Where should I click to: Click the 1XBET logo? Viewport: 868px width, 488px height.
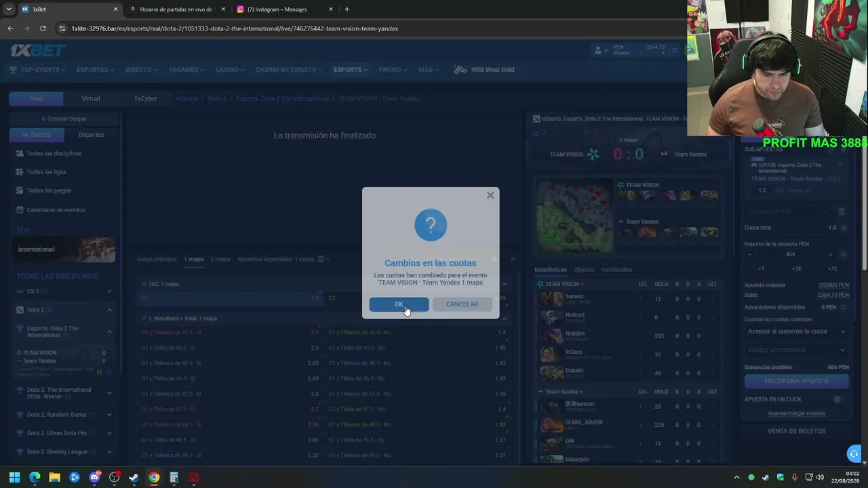tap(38, 50)
